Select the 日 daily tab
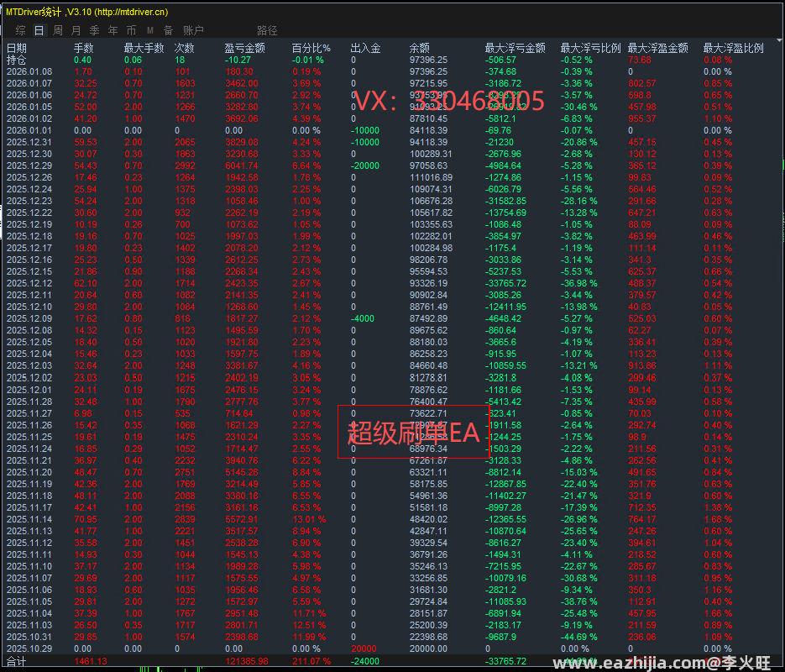The width and height of the screenshot is (785, 672). (39, 30)
